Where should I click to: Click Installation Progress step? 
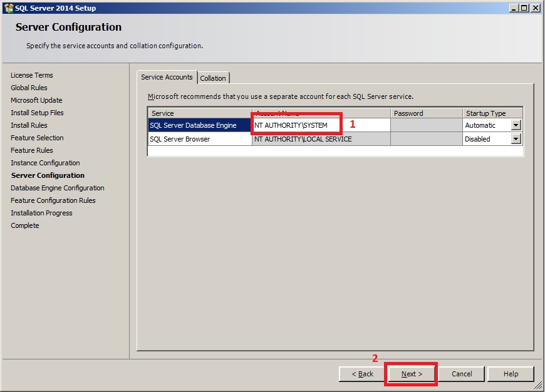(41, 213)
